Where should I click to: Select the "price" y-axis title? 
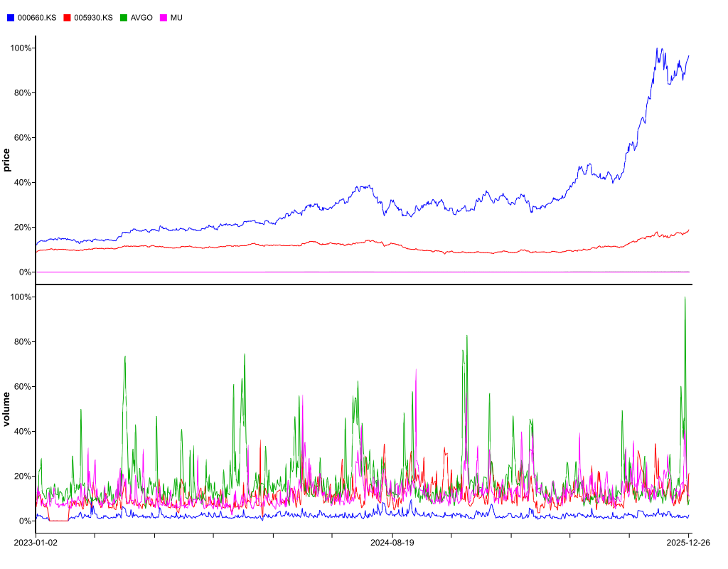(7, 160)
